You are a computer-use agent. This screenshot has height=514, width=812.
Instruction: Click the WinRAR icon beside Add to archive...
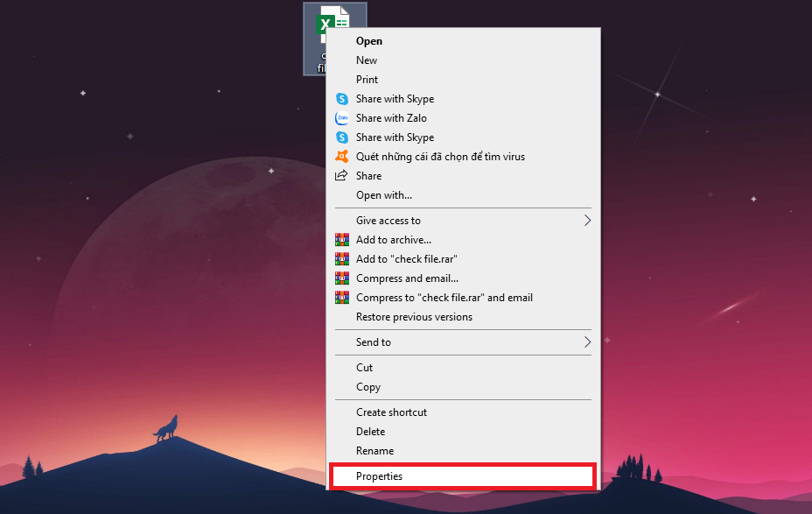coord(342,240)
